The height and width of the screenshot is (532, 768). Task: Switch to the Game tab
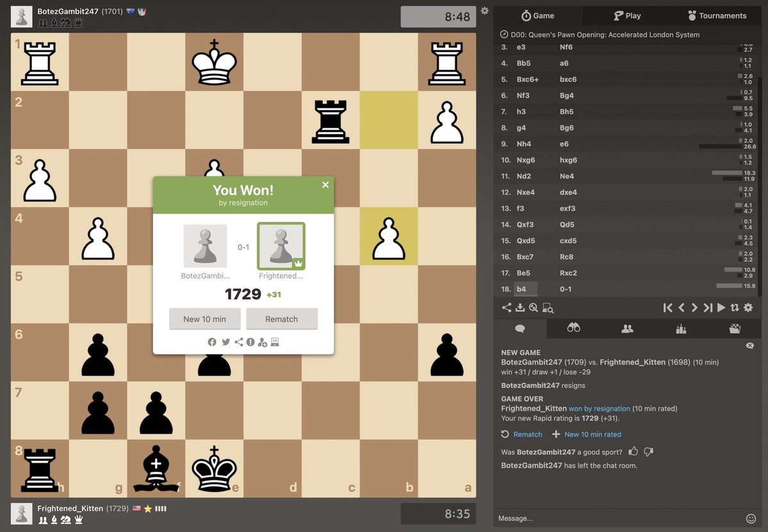[538, 15]
